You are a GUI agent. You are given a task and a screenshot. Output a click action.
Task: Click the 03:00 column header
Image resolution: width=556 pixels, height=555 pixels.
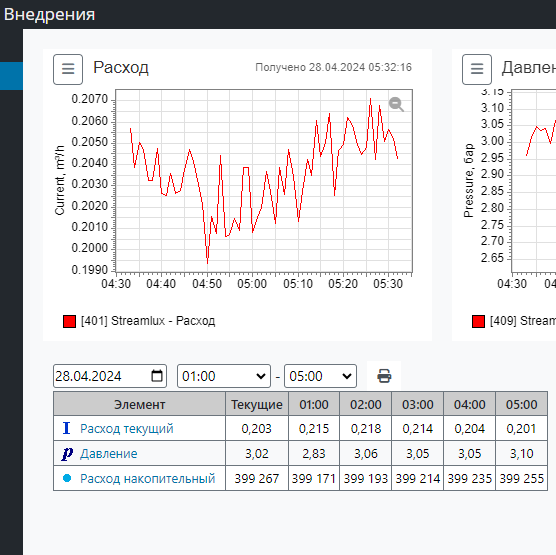[417, 404]
